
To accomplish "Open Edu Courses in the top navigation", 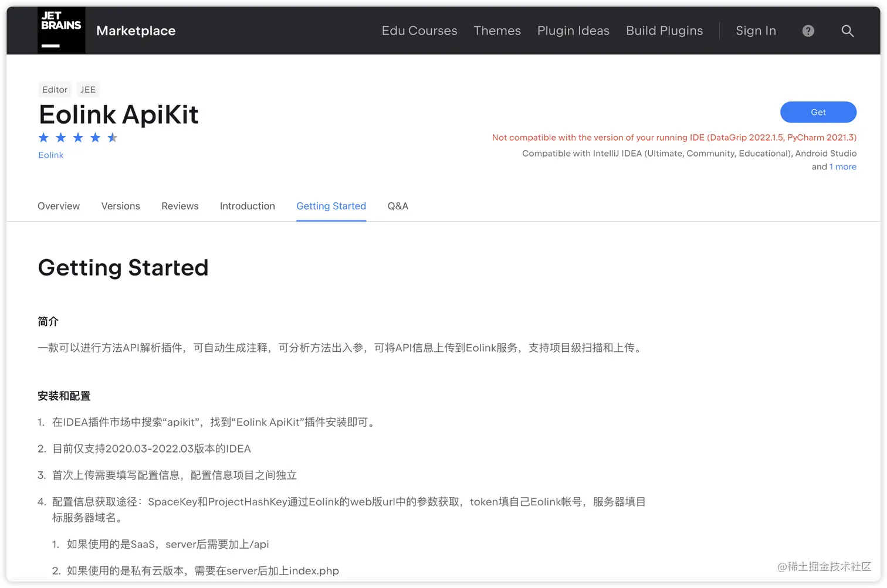I will pyautogui.click(x=419, y=30).
